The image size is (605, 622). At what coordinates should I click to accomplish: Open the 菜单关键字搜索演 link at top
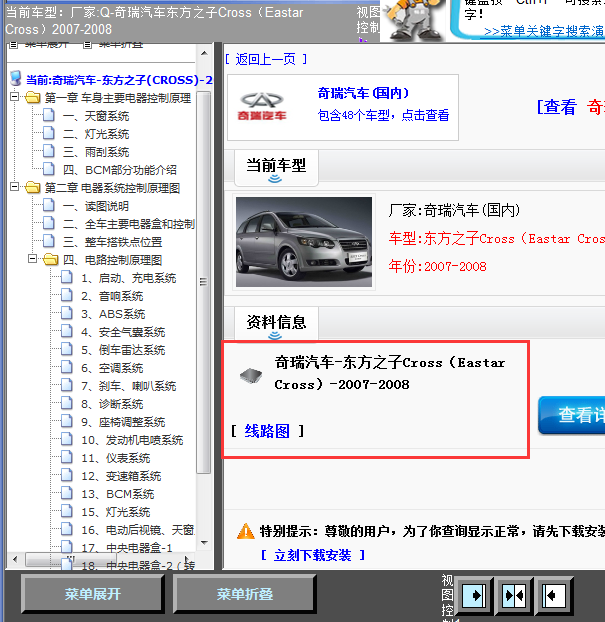pos(544,32)
